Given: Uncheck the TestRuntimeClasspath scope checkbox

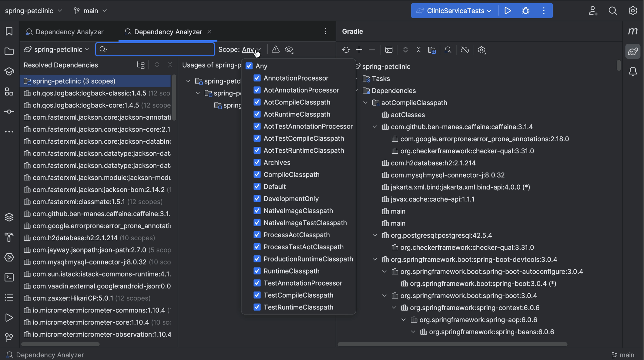Looking at the screenshot, I should (x=257, y=307).
